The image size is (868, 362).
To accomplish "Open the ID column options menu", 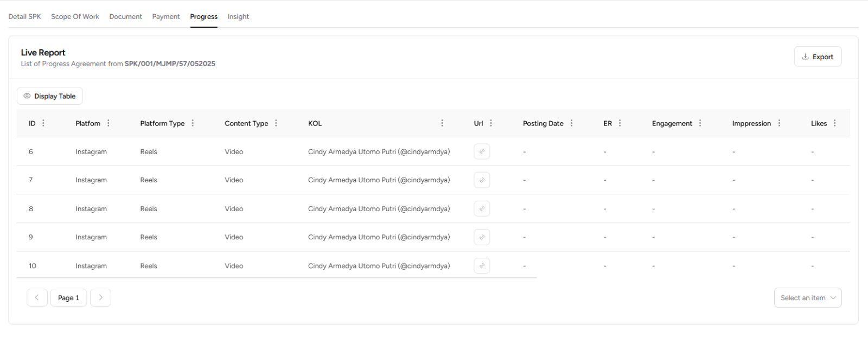I will pos(43,123).
